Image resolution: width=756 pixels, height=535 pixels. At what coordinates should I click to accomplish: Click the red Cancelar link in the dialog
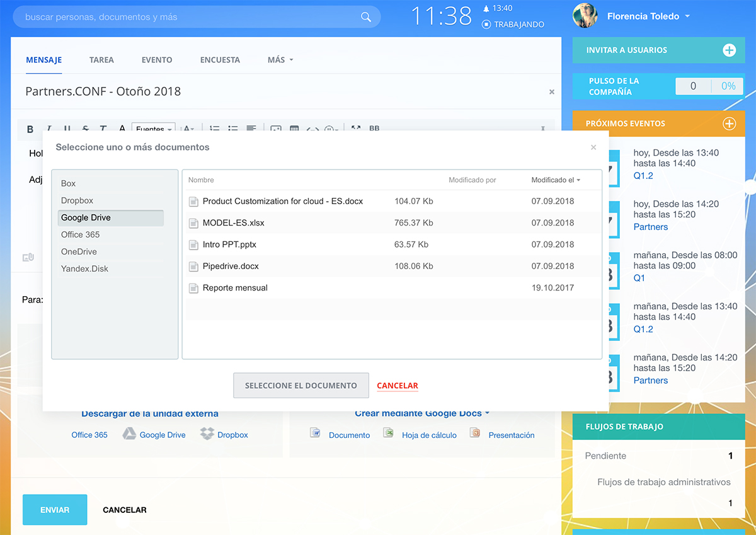397,386
